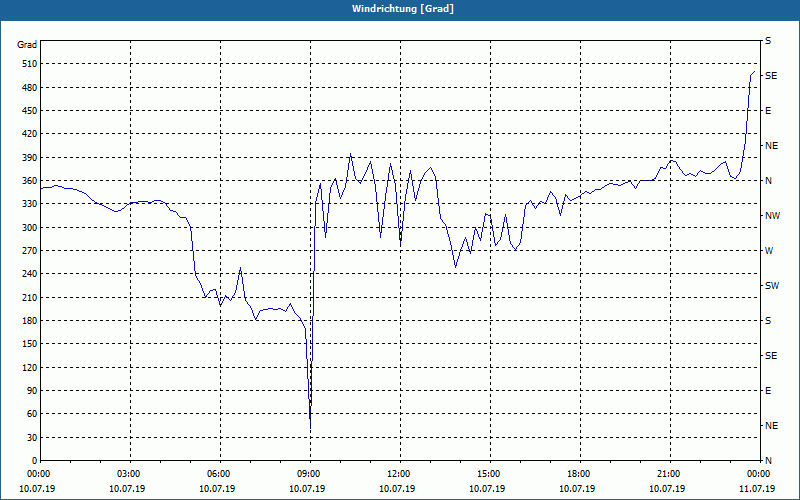Select the 11.07.19 date label
The width and height of the screenshot is (800, 500).
[x=757, y=489]
